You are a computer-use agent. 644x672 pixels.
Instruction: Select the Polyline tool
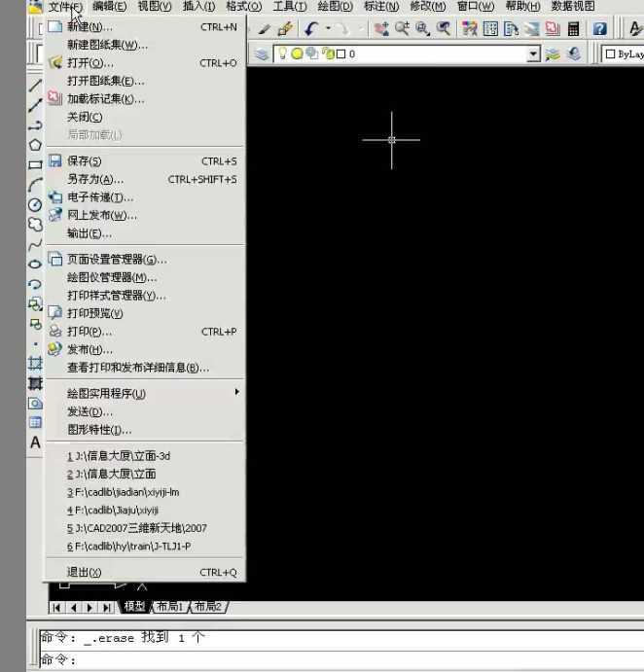35,124
